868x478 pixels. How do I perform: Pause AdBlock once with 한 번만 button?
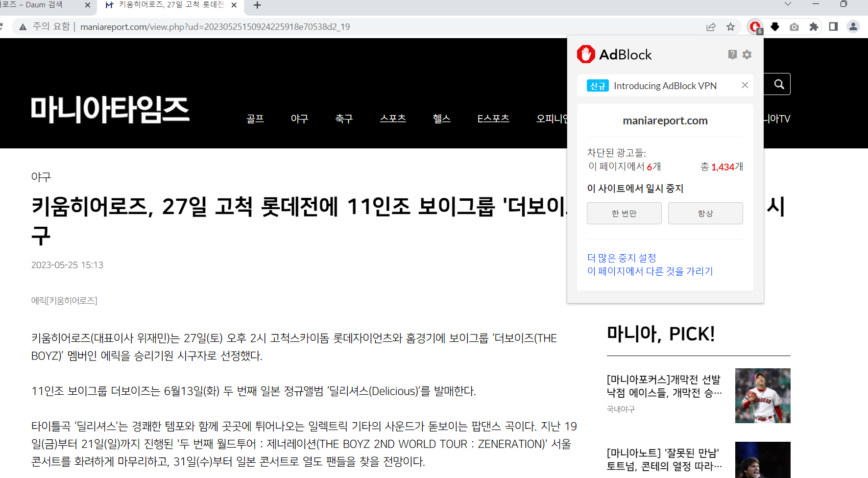pos(624,214)
